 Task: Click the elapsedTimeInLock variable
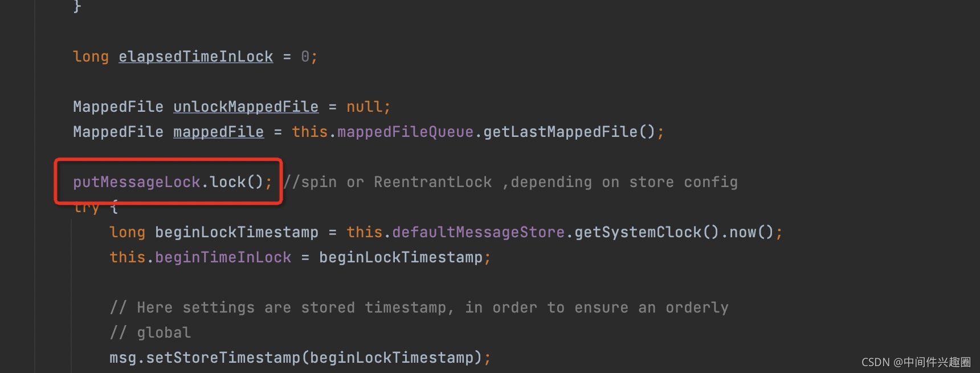pyautogui.click(x=195, y=56)
